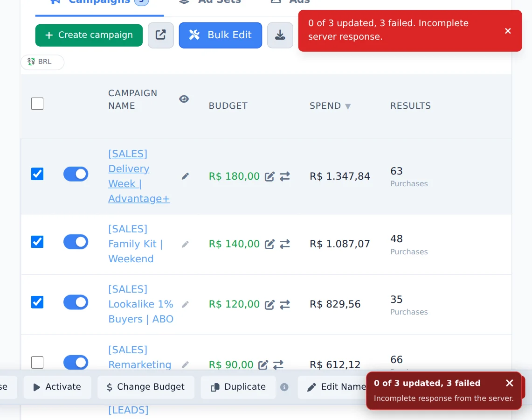Click the export download icon button
The height and width of the screenshot is (420, 532).
280,35
